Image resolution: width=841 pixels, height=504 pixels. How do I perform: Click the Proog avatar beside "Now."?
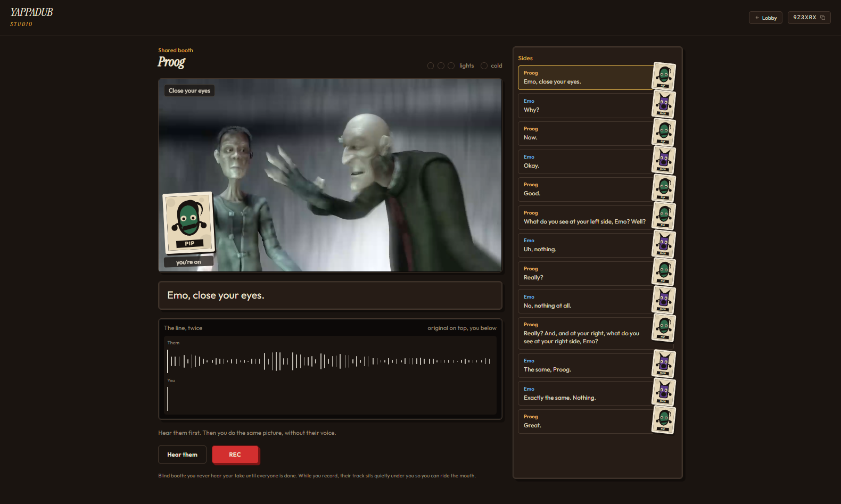pos(664,133)
